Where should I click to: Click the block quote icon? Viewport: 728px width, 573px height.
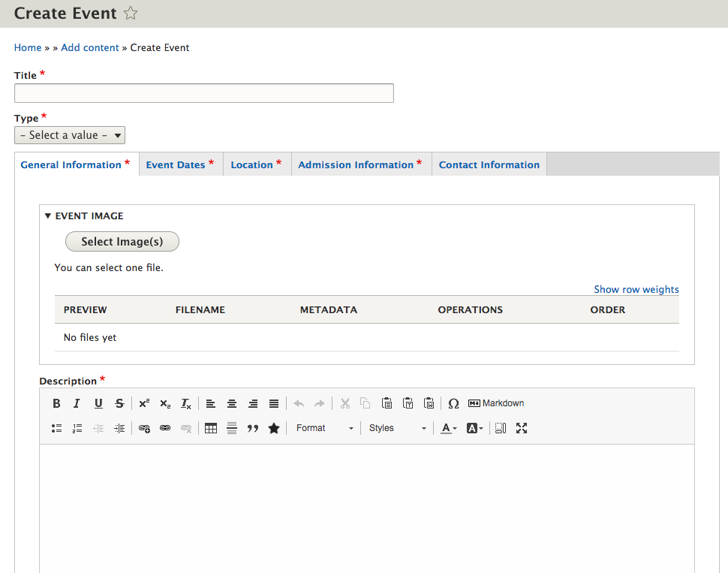coord(253,428)
